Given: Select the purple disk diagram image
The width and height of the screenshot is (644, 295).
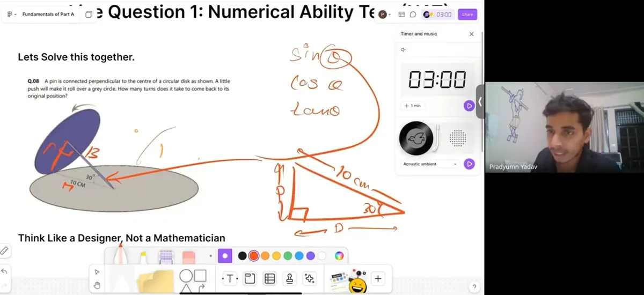Looking at the screenshot, I should (114, 161).
